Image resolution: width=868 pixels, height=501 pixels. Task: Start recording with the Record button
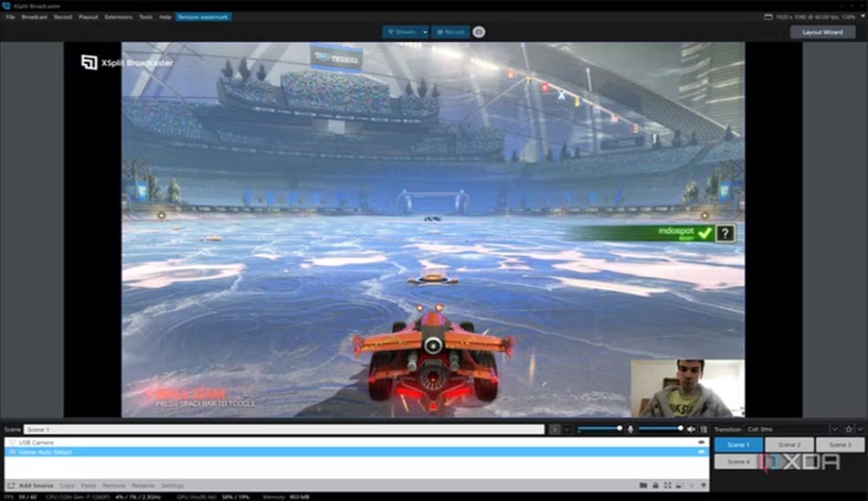tap(450, 32)
